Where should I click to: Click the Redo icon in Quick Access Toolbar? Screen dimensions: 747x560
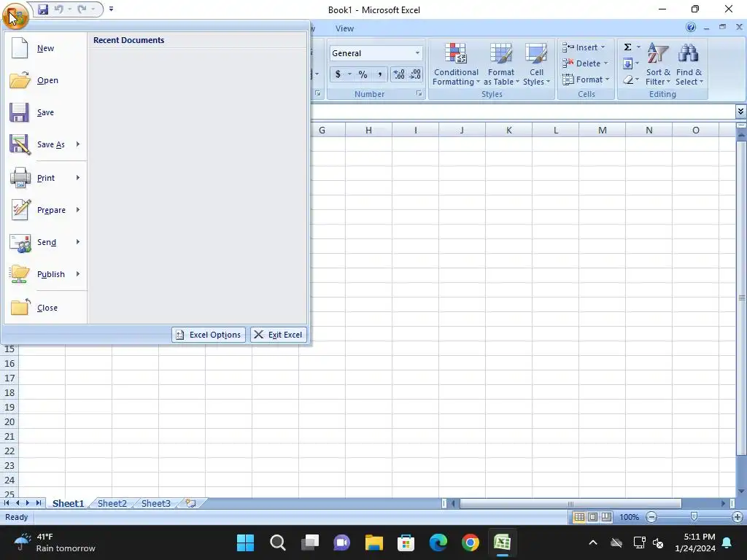click(x=82, y=9)
